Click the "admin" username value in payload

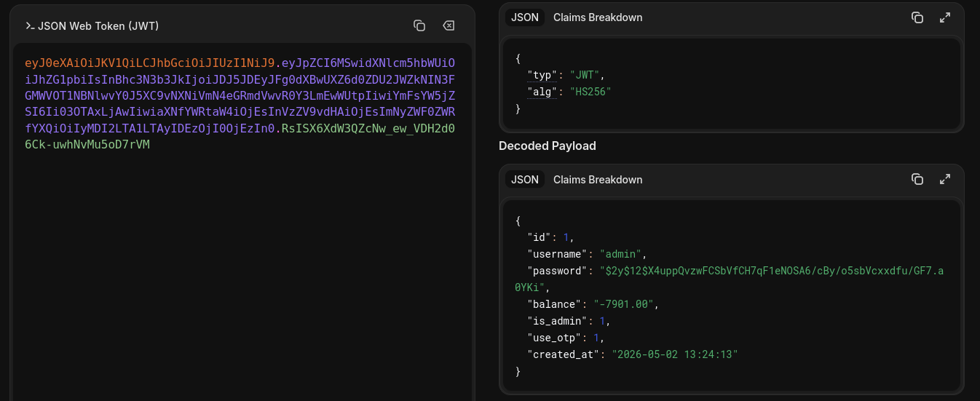(622, 254)
